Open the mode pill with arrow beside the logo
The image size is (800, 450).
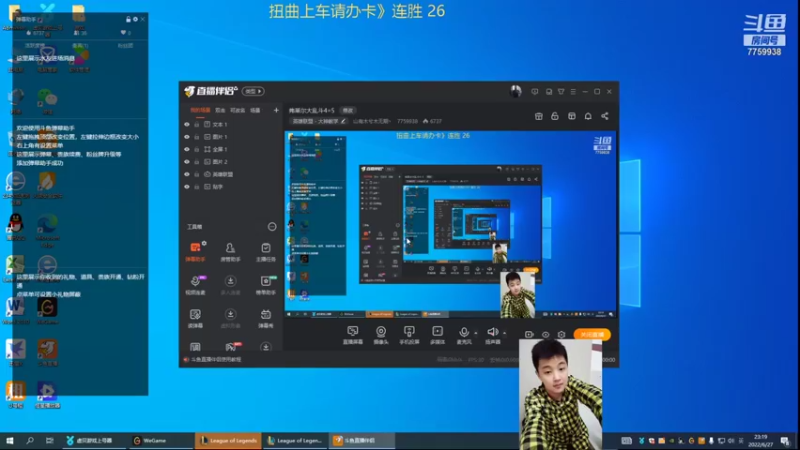pos(253,91)
